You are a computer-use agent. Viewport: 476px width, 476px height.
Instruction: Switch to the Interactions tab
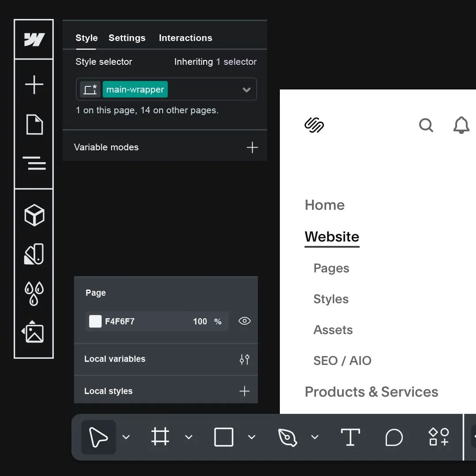point(186,38)
